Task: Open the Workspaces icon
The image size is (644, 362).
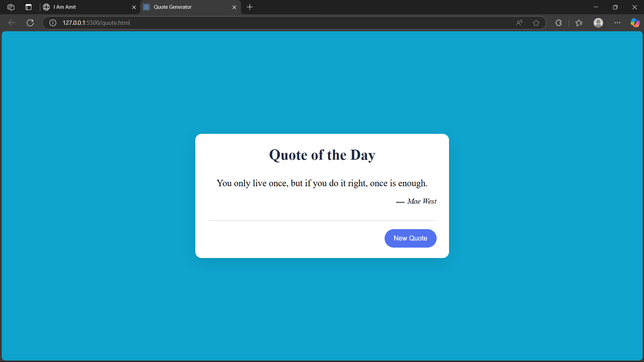Action: [11, 7]
